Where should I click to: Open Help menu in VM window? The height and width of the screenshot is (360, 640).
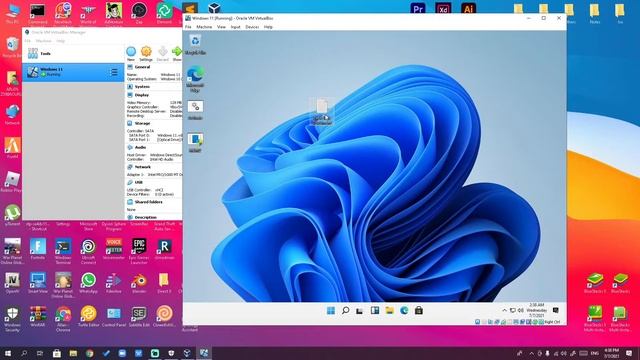coord(268,27)
